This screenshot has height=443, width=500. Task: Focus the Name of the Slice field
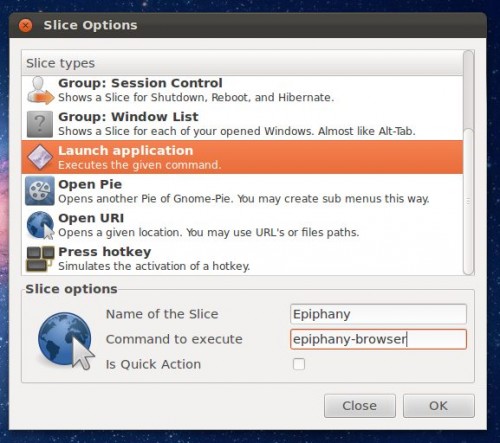(x=378, y=314)
